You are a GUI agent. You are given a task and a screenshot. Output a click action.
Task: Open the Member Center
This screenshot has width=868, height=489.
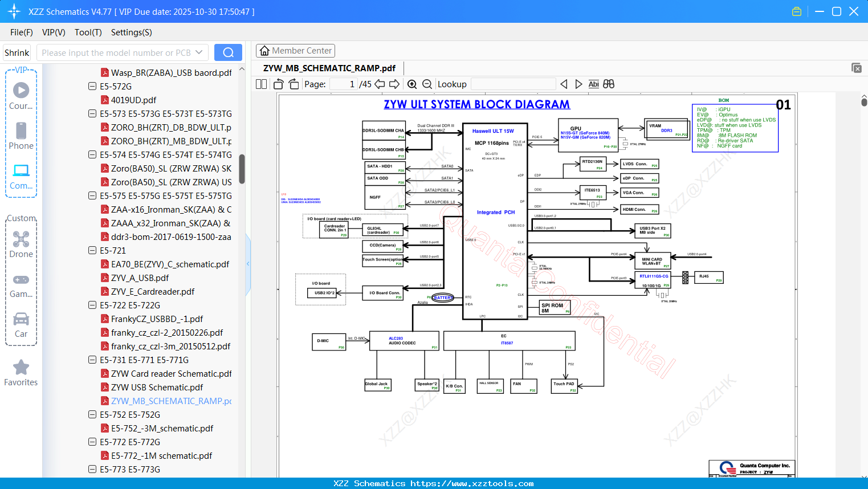295,51
